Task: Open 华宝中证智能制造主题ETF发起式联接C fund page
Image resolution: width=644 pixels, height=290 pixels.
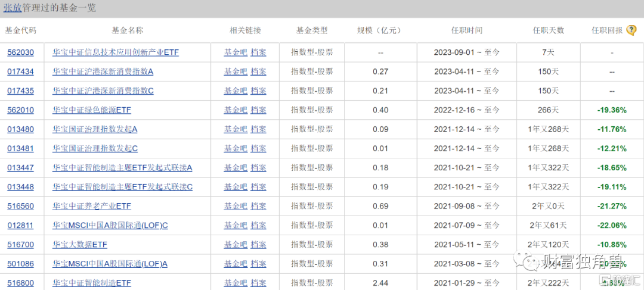Action: click(122, 187)
